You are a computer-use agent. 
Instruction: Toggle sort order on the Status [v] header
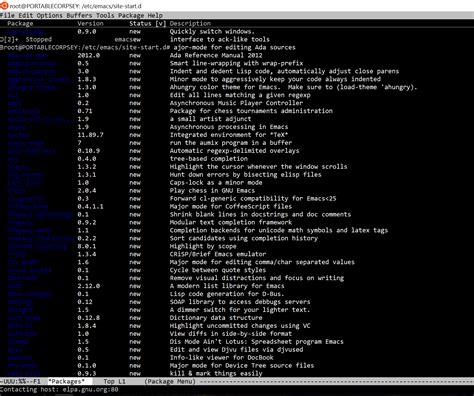pos(148,24)
